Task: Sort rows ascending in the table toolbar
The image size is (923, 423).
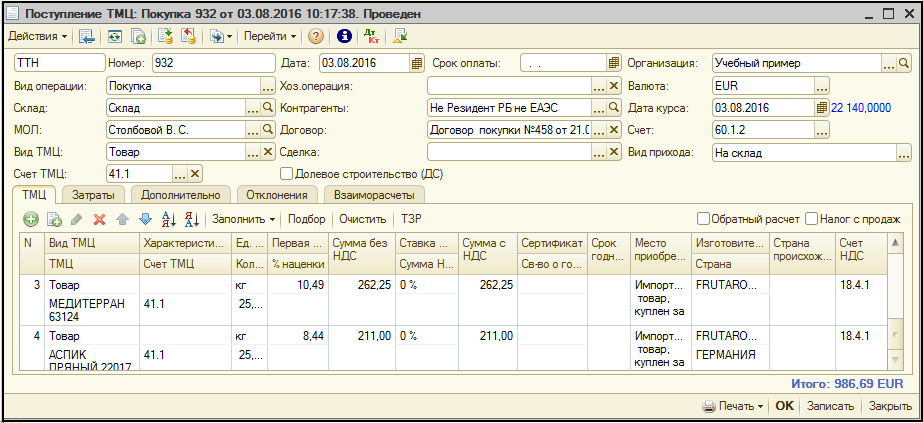Action: click(x=167, y=218)
